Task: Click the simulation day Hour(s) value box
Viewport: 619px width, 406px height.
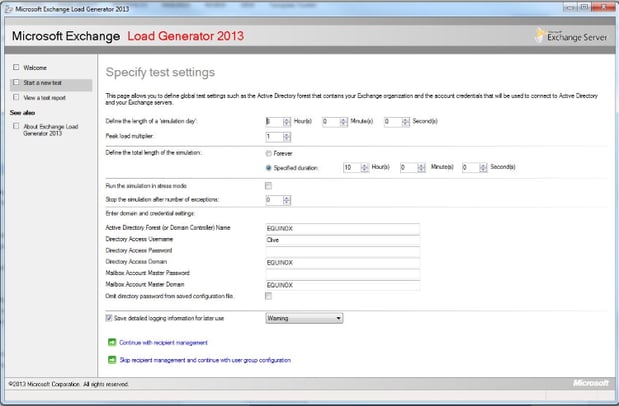Action: (x=274, y=122)
